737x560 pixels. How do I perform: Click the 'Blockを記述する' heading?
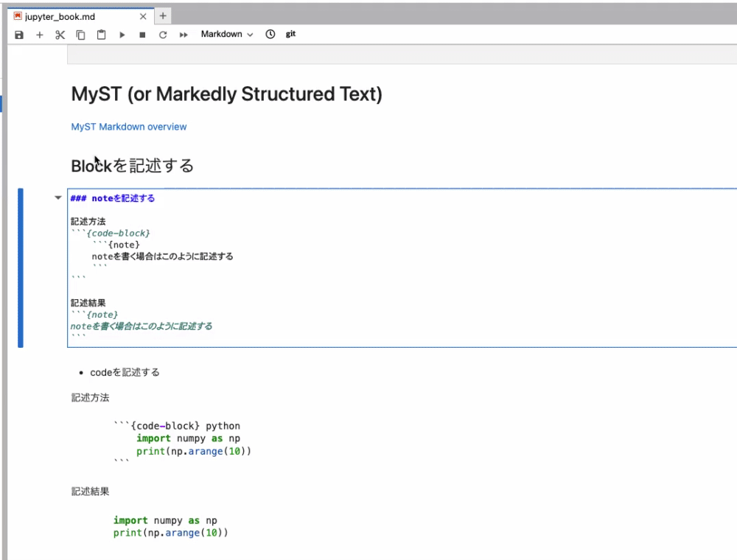(132, 166)
